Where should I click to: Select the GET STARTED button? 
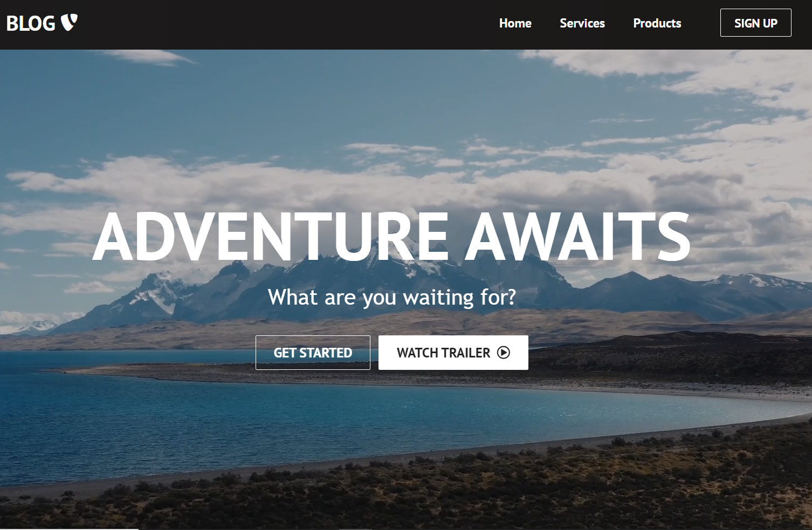click(x=313, y=353)
